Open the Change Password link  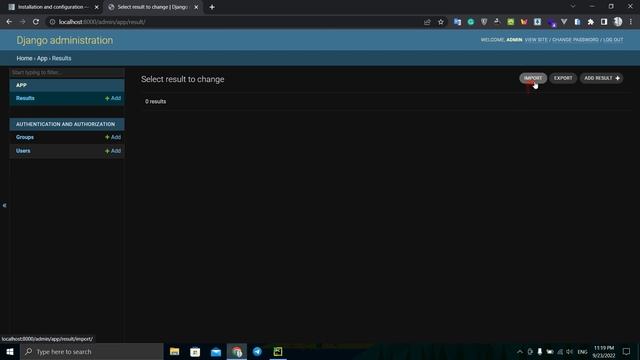click(x=575, y=40)
